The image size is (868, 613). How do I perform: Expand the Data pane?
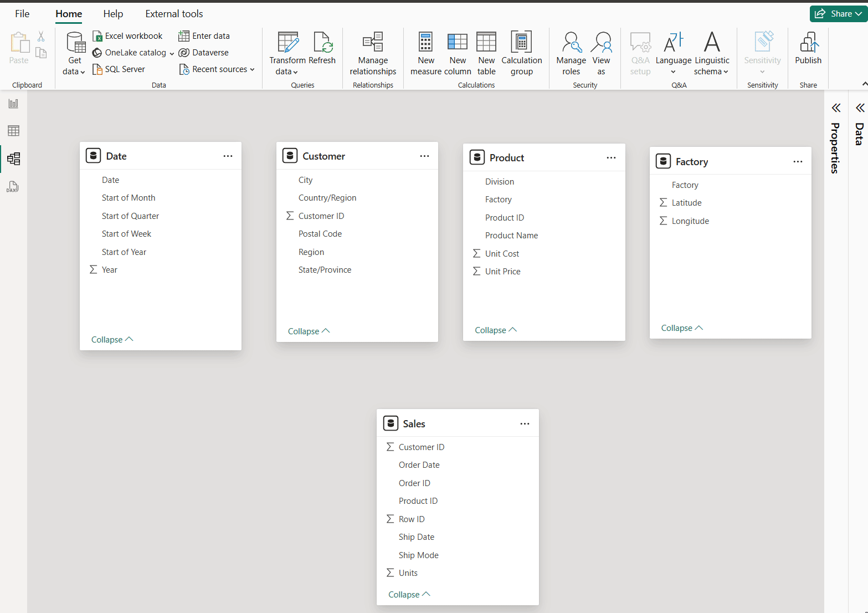[860, 108]
